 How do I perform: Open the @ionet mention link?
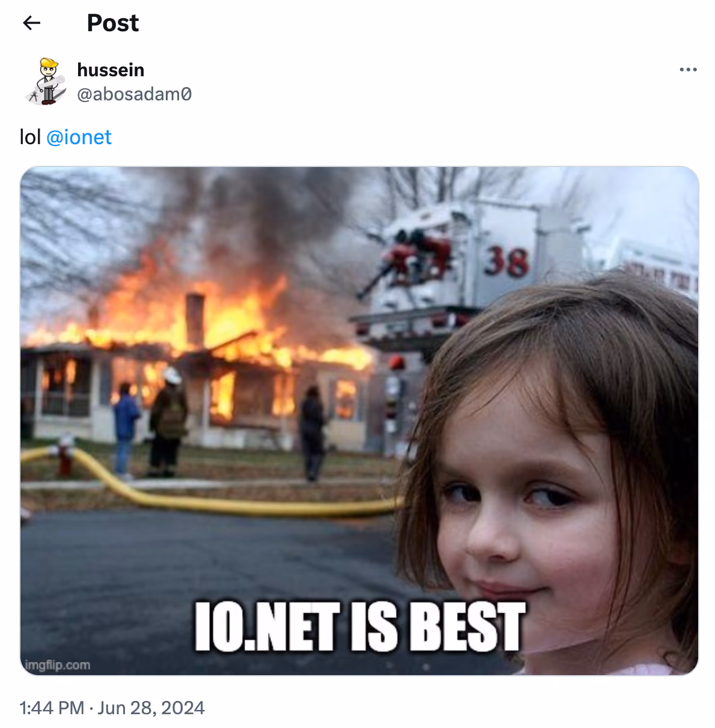tap(79, 137)
